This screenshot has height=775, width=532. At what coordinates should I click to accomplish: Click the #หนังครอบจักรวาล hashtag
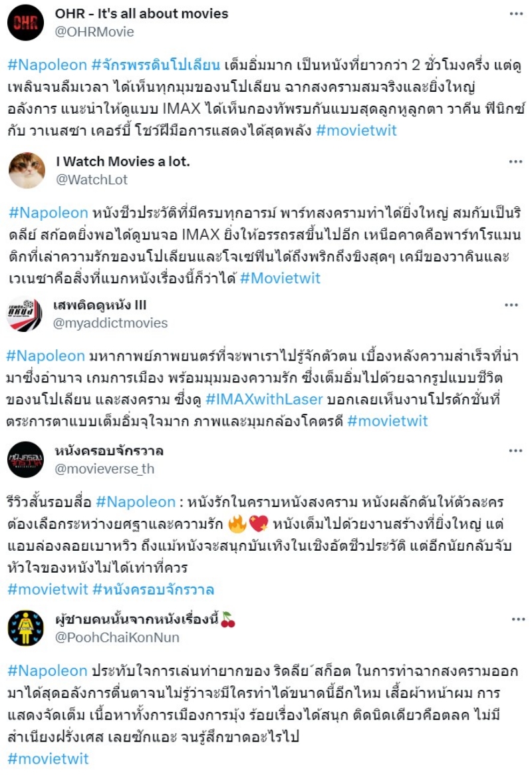(x=153, y=589)
